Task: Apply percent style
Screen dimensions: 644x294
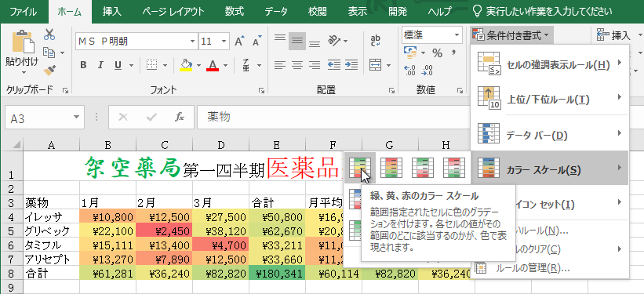Action: 438,53
